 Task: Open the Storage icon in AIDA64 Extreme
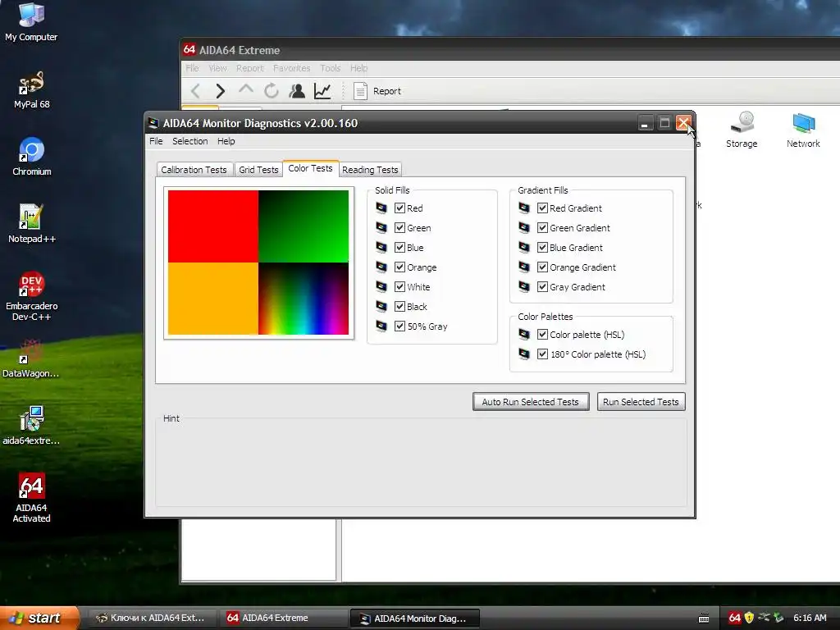pyautogui.click(x=742, y=129)
